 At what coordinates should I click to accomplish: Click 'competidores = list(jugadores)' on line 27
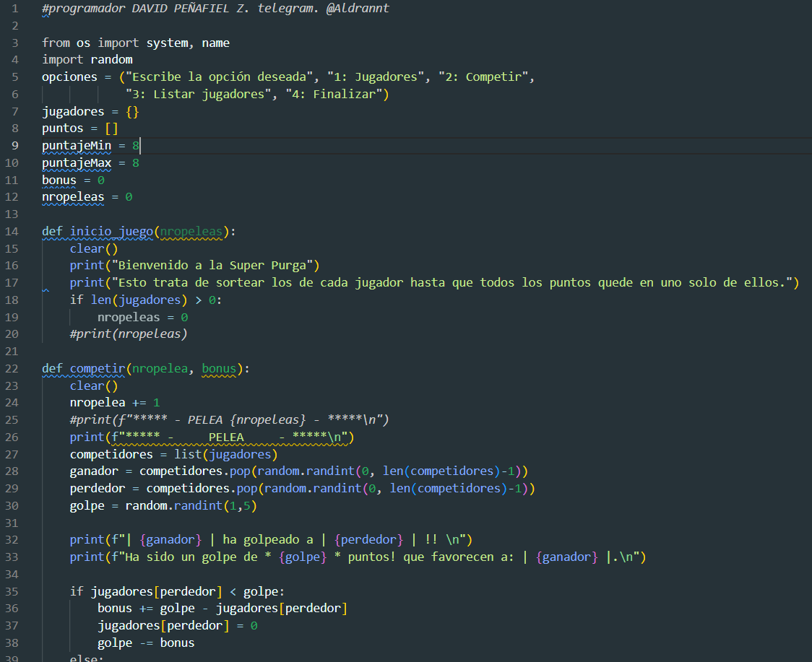click(x=174, y=454)
